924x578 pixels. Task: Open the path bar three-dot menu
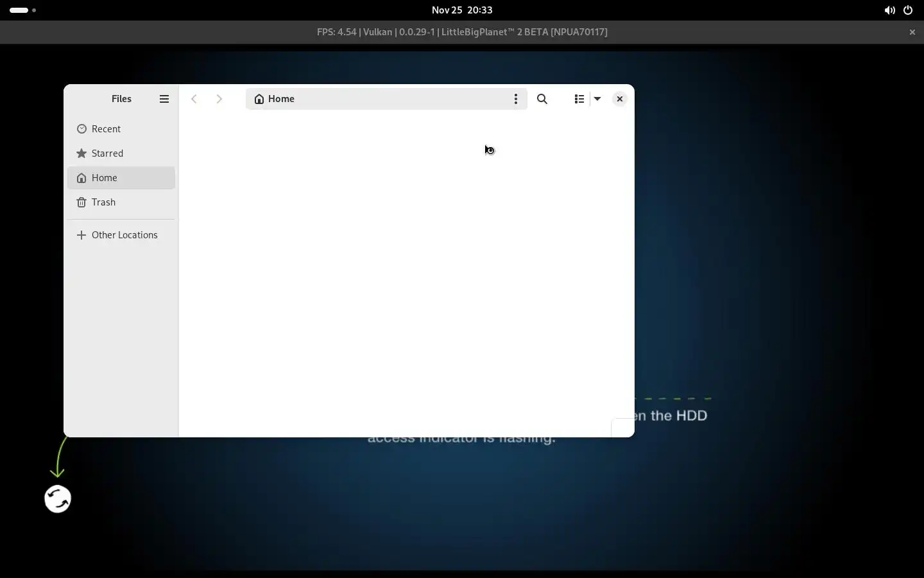(x=516, y=99)
